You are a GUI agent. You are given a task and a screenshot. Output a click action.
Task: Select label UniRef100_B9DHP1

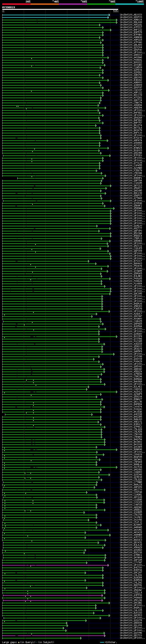tap(131, 178)
